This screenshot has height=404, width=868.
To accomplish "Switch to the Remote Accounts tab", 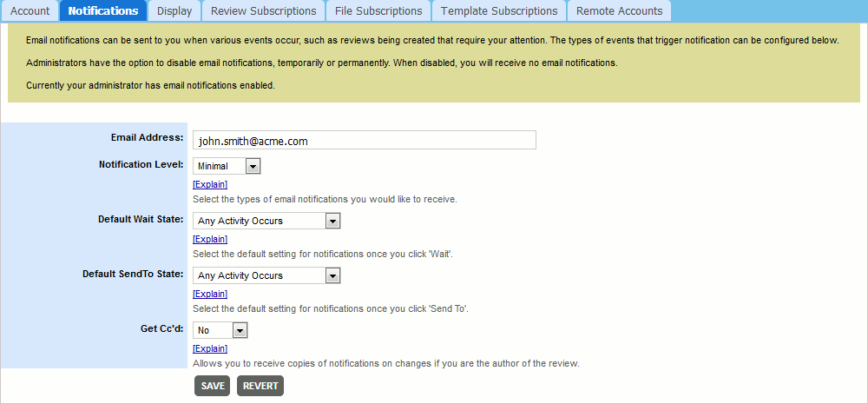I will point(619,11).
